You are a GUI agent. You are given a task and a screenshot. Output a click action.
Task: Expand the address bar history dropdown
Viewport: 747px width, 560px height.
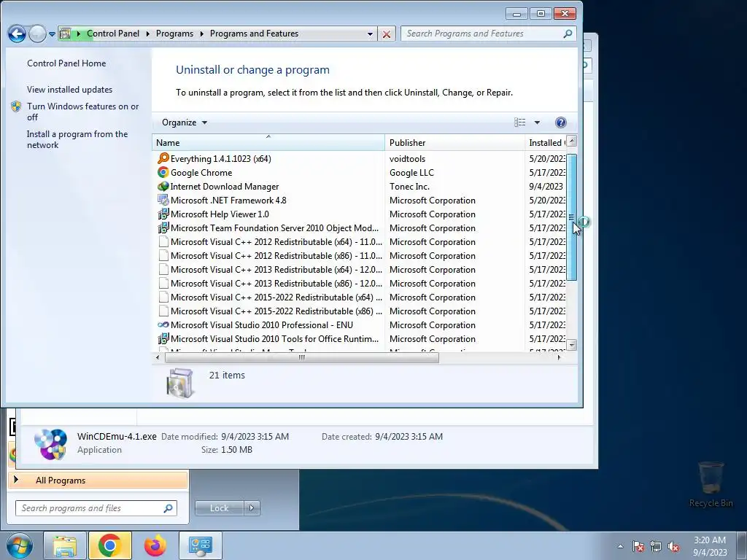point(370,34)
